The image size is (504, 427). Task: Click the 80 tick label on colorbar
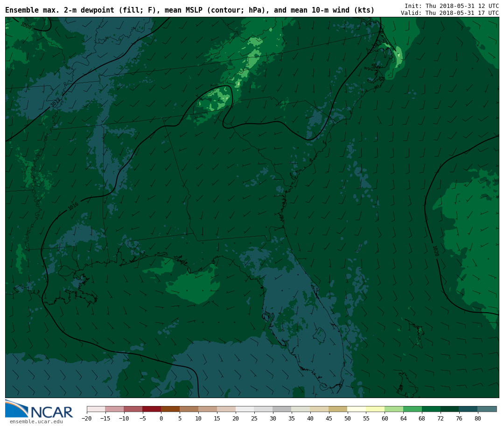coord(477,419)
